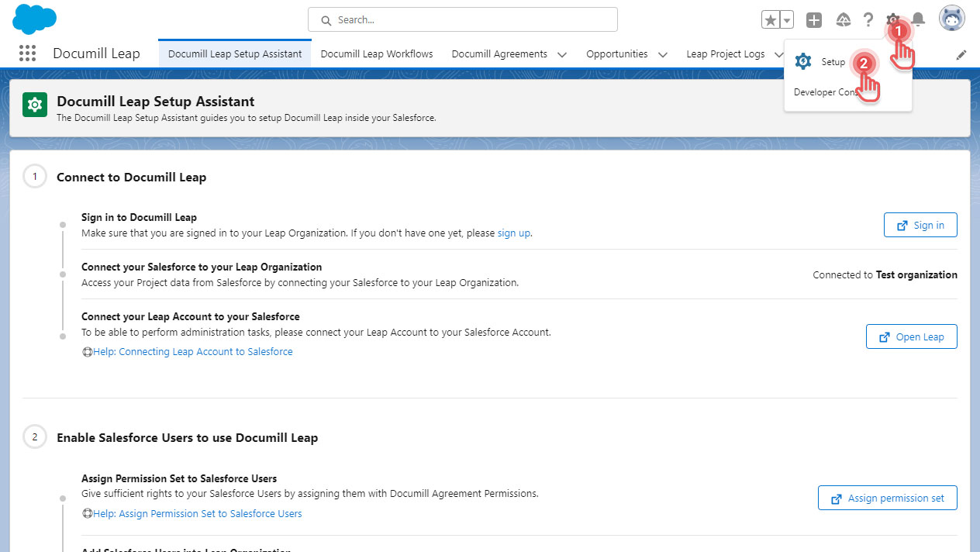Click the global add (+) icon
Viewport: 980px width, 552px height.
pos(814,19)
